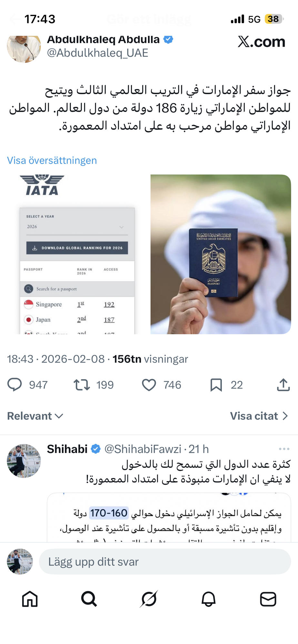Expand the Relevant sort dropdown
The width and height of the screenshot is (298, 644).
(35, 416)
